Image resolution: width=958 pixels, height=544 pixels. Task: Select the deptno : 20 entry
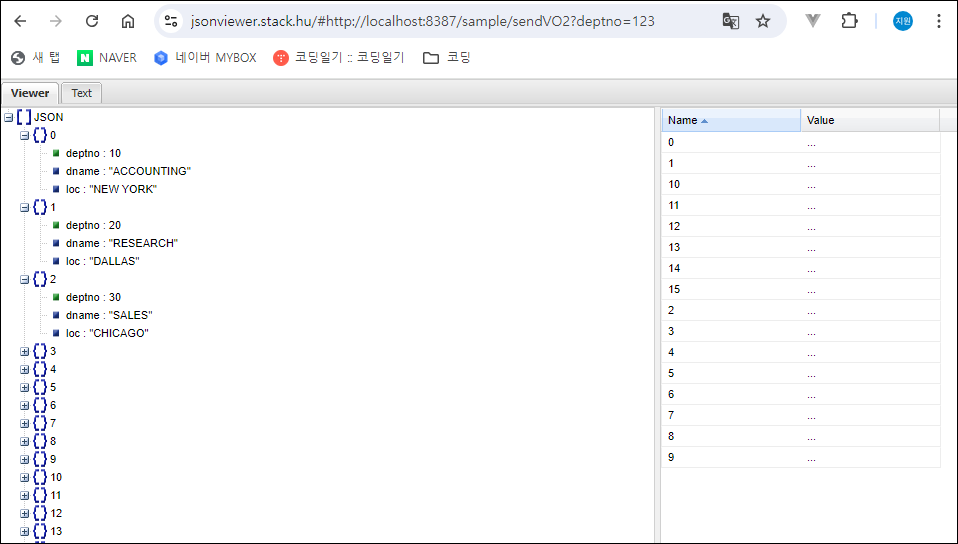tap(93, 226)
